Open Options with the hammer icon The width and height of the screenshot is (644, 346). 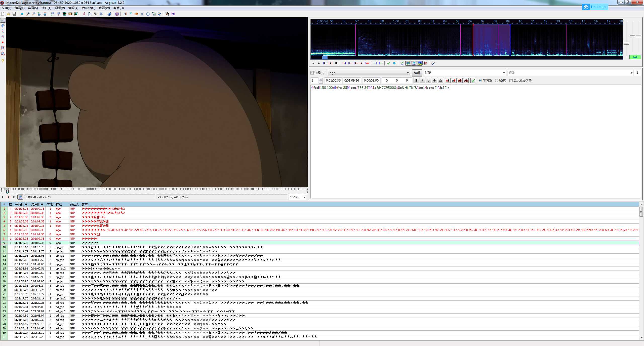point(167,14)
